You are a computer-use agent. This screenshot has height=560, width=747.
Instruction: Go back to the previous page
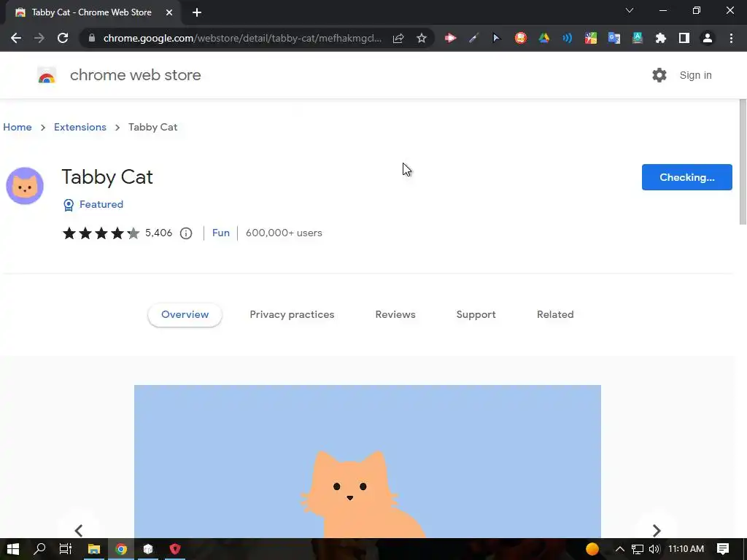click(16, 38)
